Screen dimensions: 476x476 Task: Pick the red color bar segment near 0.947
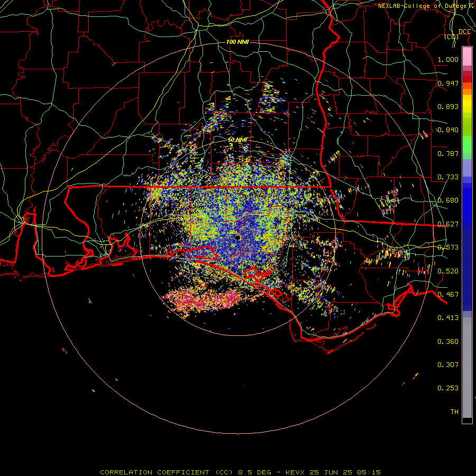pyautogui.click(x=467, y=79)
